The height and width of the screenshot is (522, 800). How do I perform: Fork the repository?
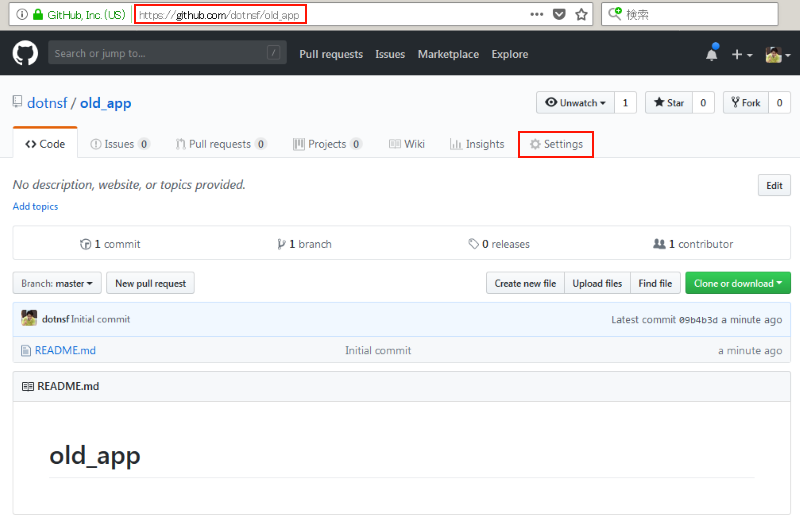[x=746, y=103]
